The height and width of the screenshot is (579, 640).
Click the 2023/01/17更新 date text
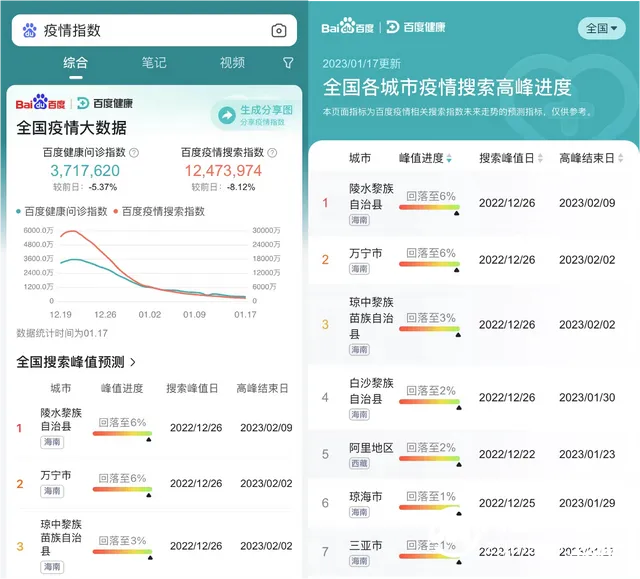pyautogui.click(x=361, y=64)
